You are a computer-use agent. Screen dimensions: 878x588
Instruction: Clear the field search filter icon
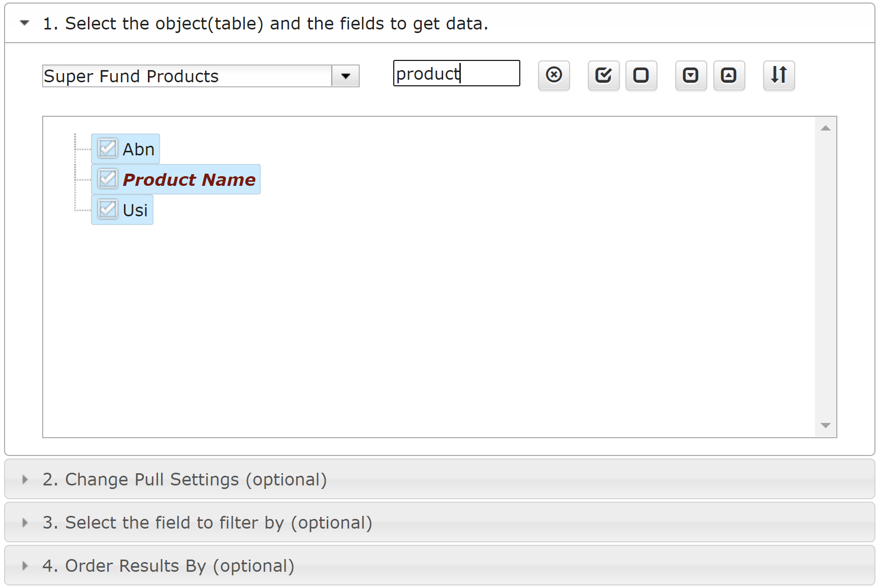tap(554, 75)
